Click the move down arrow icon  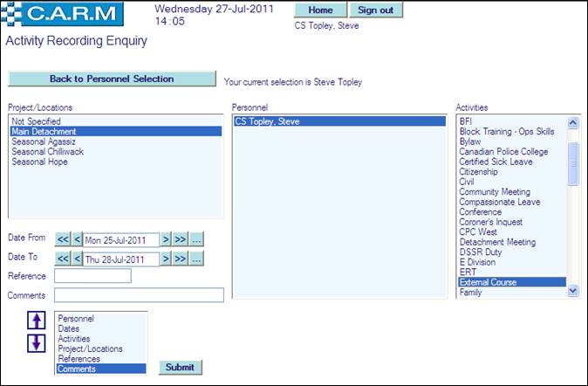(38, 342)
